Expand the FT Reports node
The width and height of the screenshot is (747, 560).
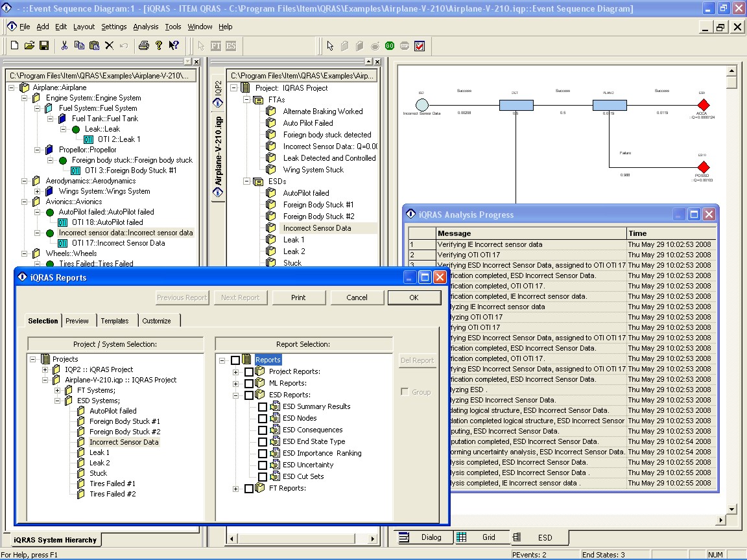point(235,489)
